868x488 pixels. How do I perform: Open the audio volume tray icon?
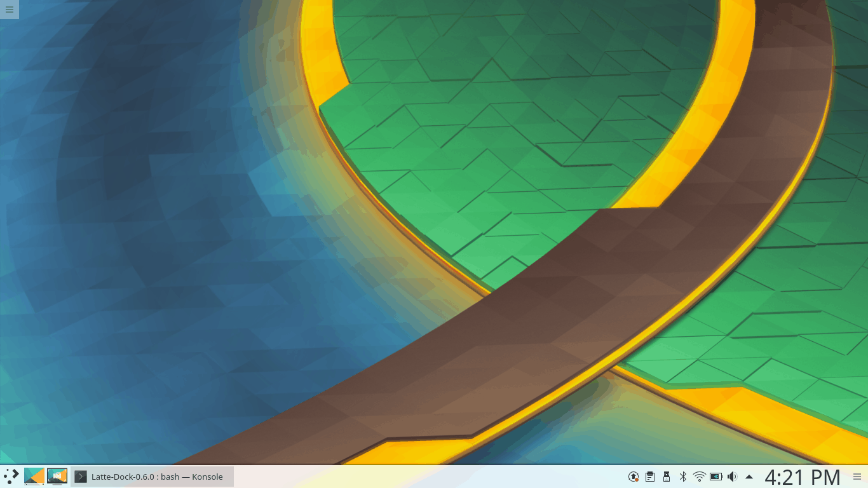click(733, 477)
